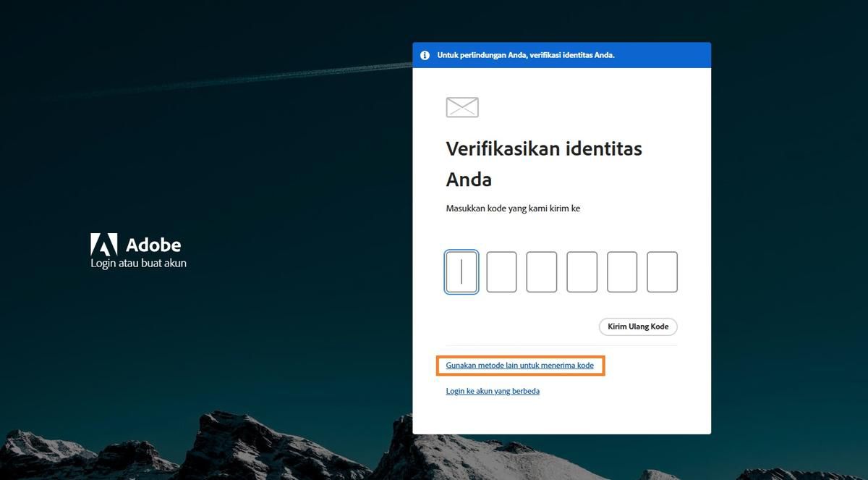Click the Adobe wordmark next to the logo
The height and width of the screenshot is (480, 868).
coord(153,244)
